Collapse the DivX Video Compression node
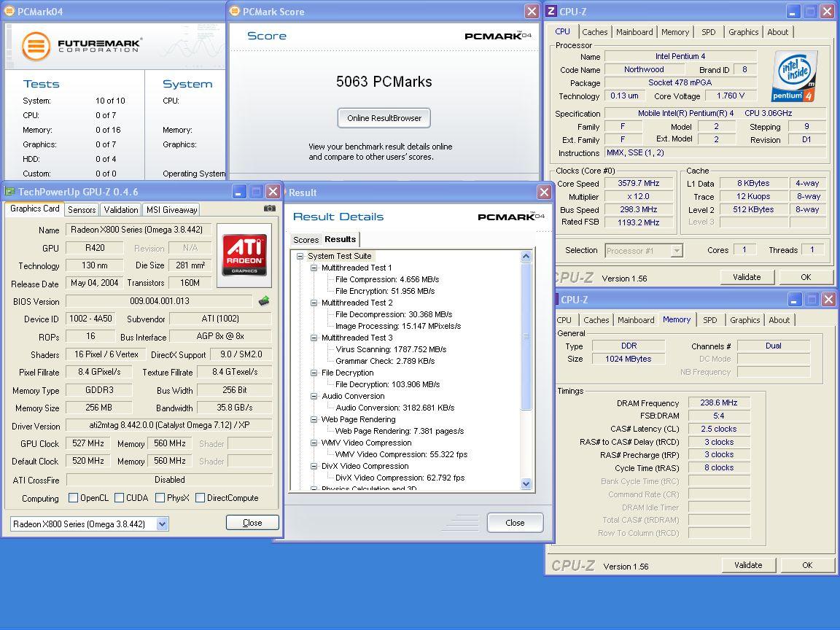This screenshot has width=840, height=630. (x=314, y=466)
